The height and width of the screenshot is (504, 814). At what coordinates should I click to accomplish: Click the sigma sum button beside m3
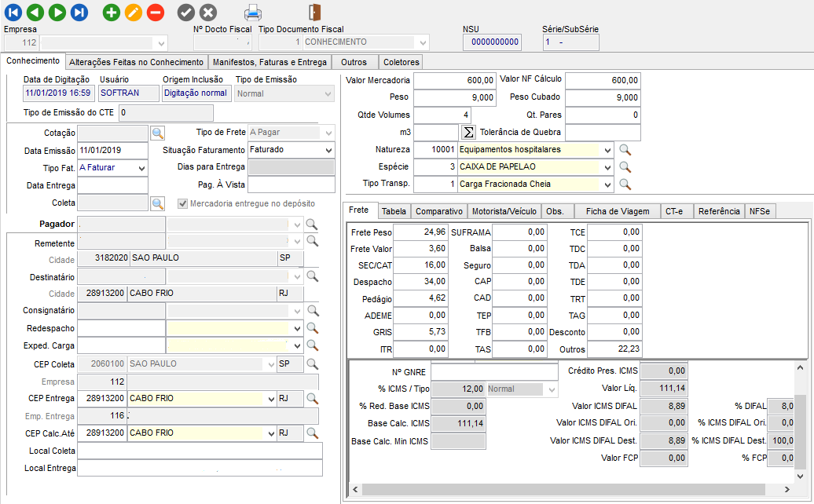click(468, 132)
